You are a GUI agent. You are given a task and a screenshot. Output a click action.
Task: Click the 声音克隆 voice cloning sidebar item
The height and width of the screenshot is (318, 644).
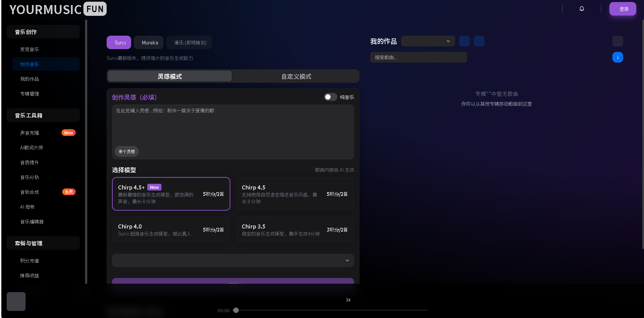(29, 133)
